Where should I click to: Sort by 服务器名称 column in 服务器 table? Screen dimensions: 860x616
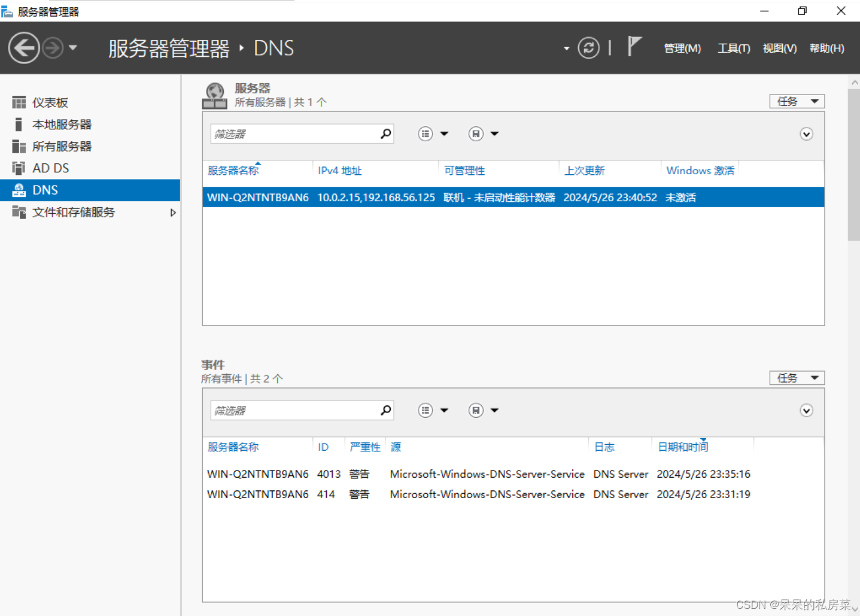pyautogui.click(x=233, y=171)
